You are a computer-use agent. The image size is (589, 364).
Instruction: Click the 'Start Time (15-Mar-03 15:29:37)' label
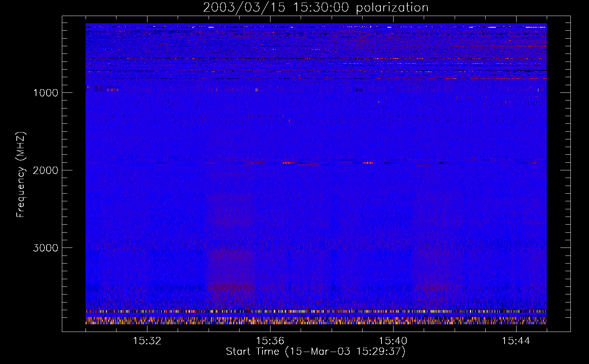[316, 352]
